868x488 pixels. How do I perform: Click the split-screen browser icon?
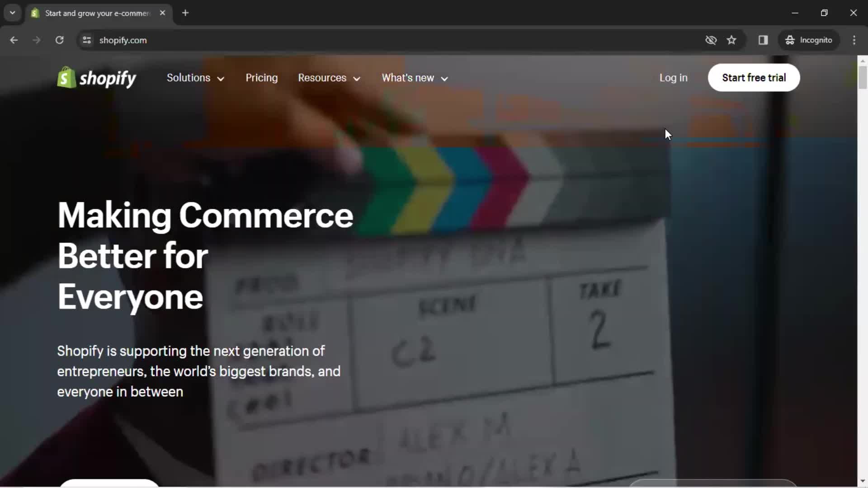point(763,40)
